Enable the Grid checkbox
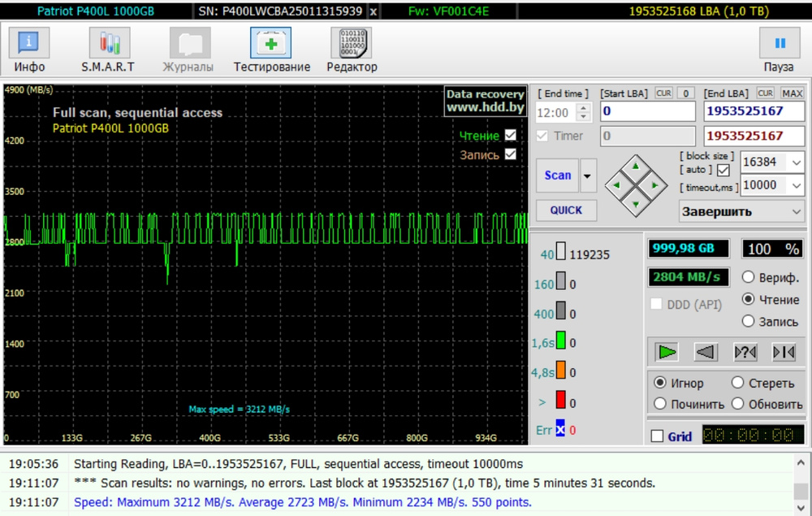812x516 pixels. 658,436
